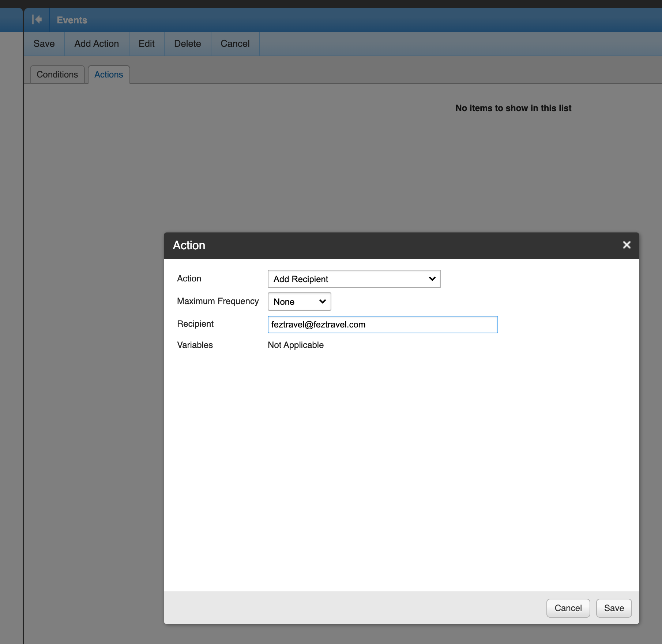Click the Maximum Frequency field label

218,301
